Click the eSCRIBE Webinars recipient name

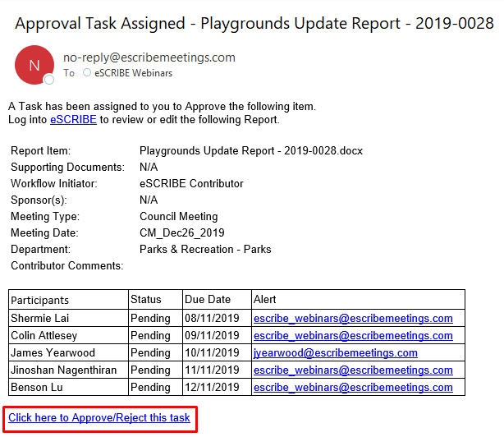click(134, 73)
